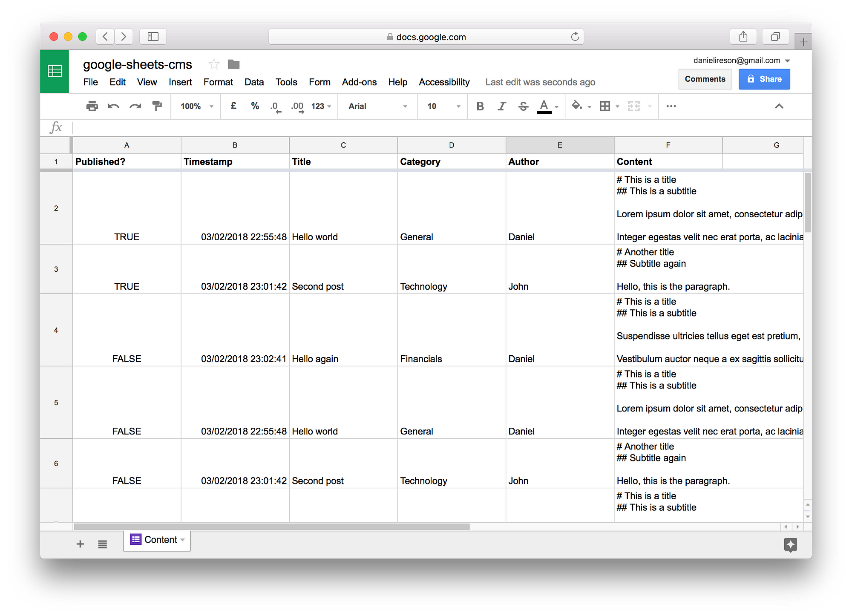Click the Comments button
This screenshot has height=616, width=852.
click(x=706, y=79)
